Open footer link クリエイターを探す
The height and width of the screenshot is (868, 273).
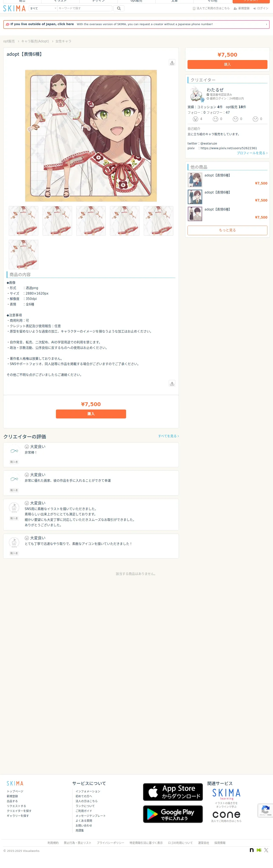pyautogui.click(x=19, y=811)
